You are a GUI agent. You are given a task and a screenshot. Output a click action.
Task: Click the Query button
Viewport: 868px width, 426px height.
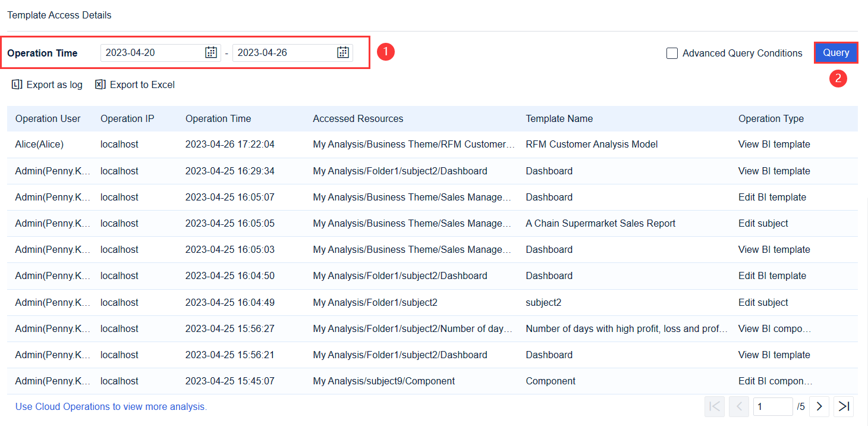pyautogui.click(x=836, y=52)
